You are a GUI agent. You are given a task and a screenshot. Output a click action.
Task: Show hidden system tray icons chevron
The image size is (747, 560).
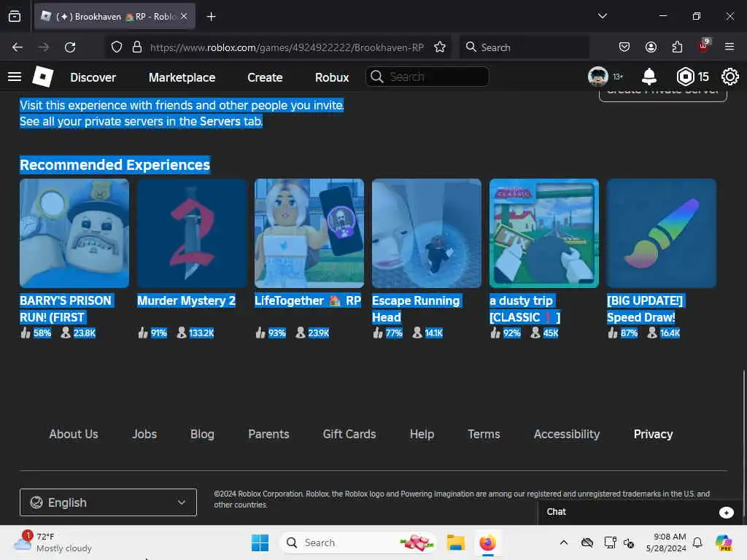564,542
